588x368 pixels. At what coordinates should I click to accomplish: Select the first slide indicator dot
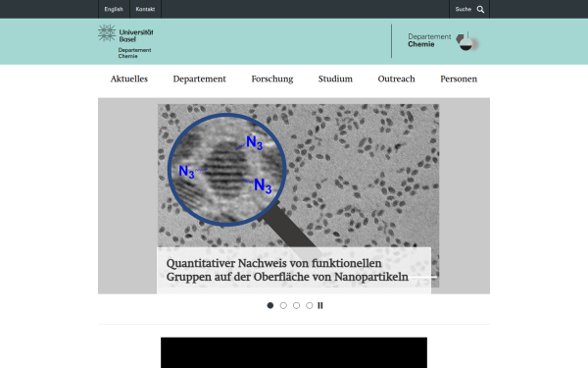270,305
